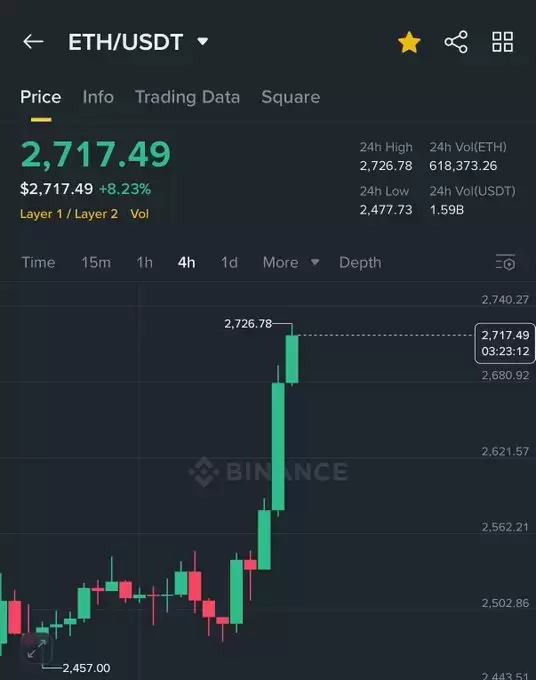Expand chart with fullscreen arrows icon
Viewport: 536px width, 680px height.
coord(36,648)
